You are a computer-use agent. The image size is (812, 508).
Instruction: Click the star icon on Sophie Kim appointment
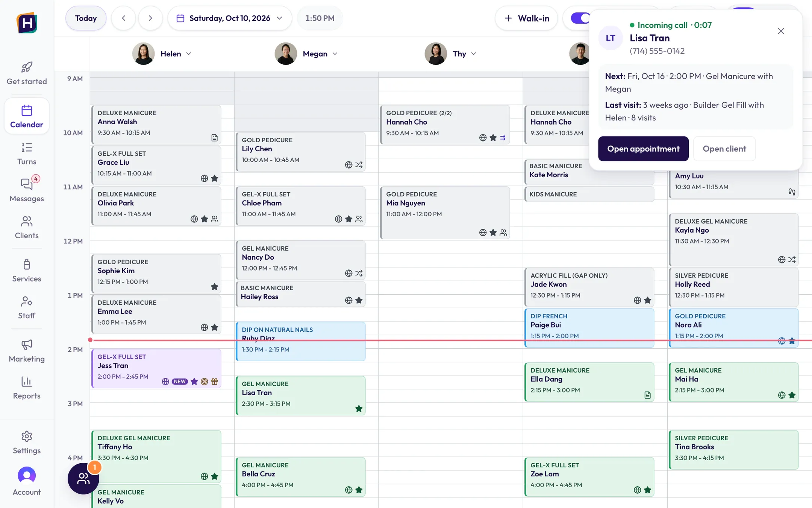tap(214, 287)
